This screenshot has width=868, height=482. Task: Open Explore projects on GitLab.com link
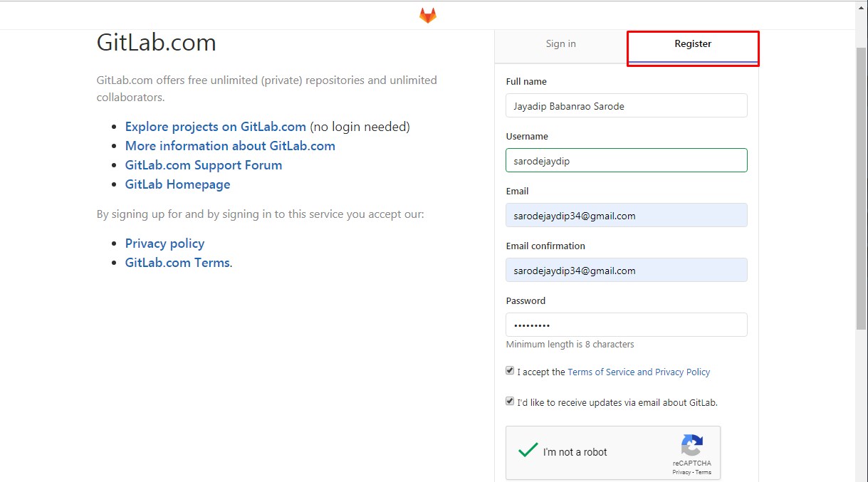pos(215,127)
